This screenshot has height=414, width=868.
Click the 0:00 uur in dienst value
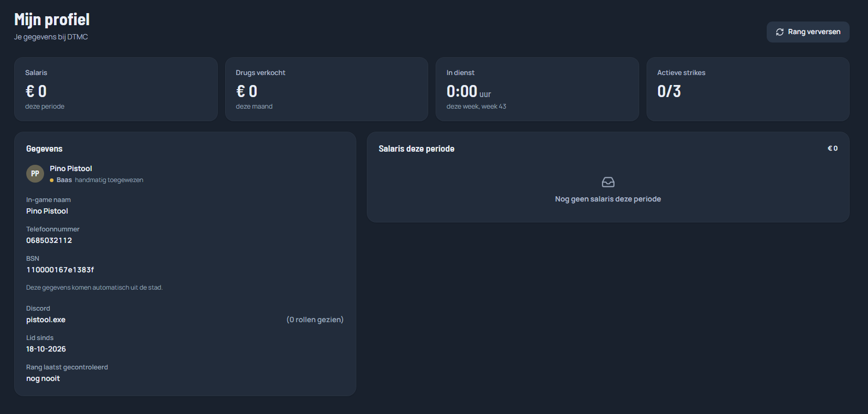pos(469,91)
